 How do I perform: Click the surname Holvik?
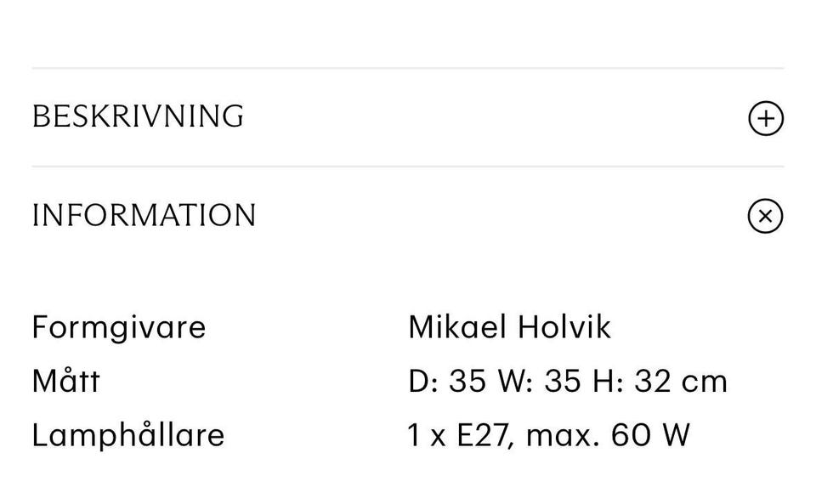tap(562, 327)
